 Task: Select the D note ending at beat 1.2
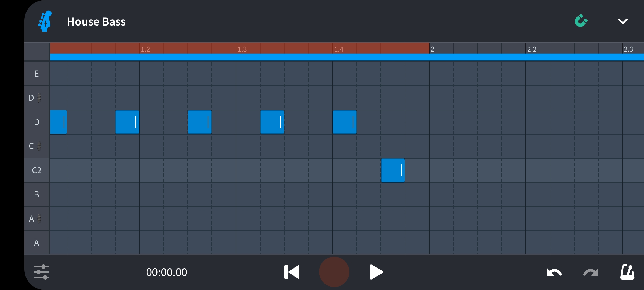point(127,122)
